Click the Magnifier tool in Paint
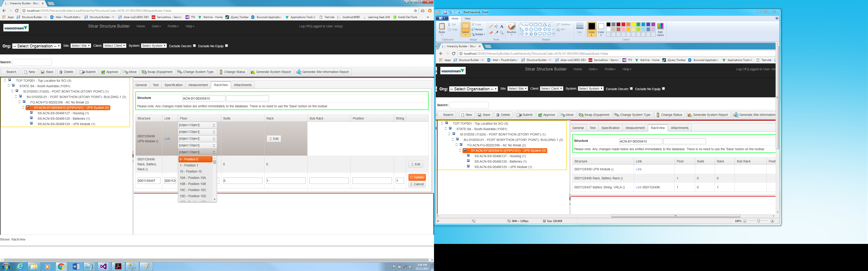 point(502,33)
